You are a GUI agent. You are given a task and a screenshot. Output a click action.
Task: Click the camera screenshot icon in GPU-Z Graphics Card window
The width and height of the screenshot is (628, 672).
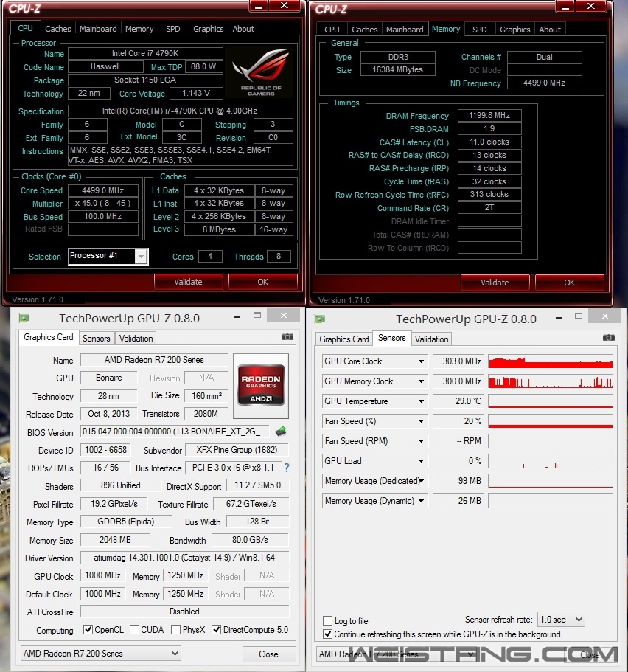[x=287, y=337]
